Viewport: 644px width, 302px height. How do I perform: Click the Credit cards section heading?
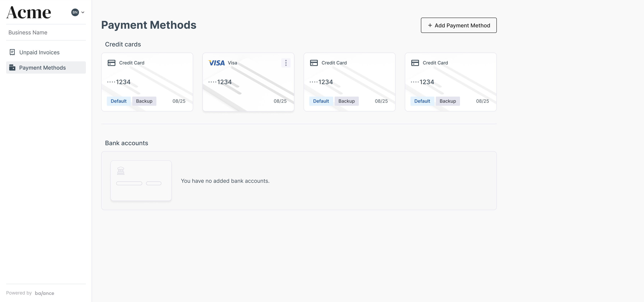123,44
